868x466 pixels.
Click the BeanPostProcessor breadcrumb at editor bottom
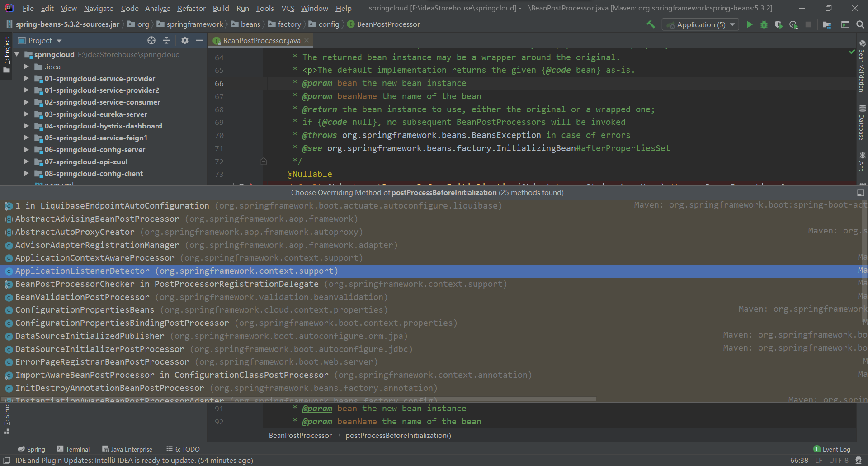300,435
